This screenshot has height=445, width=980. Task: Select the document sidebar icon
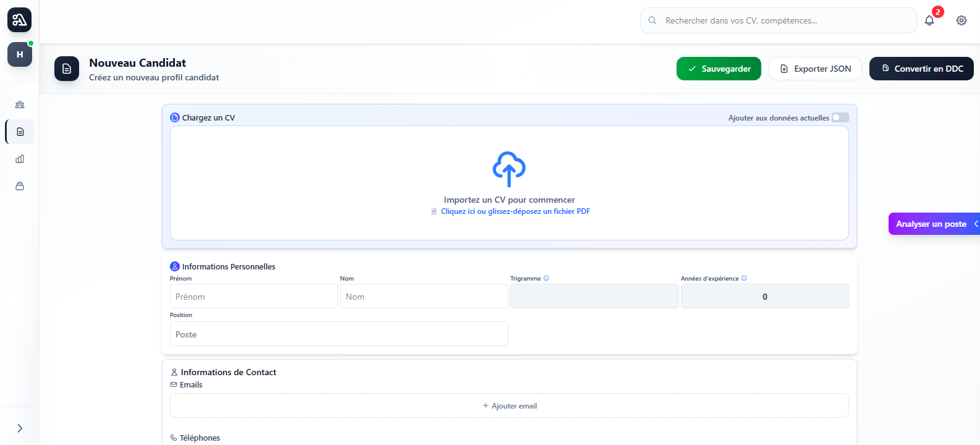pyautogui.click(x=20, y=132)
